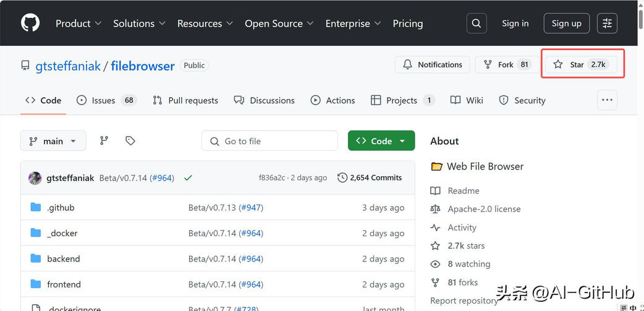Open commit hash f836a2c

point(272,178)
